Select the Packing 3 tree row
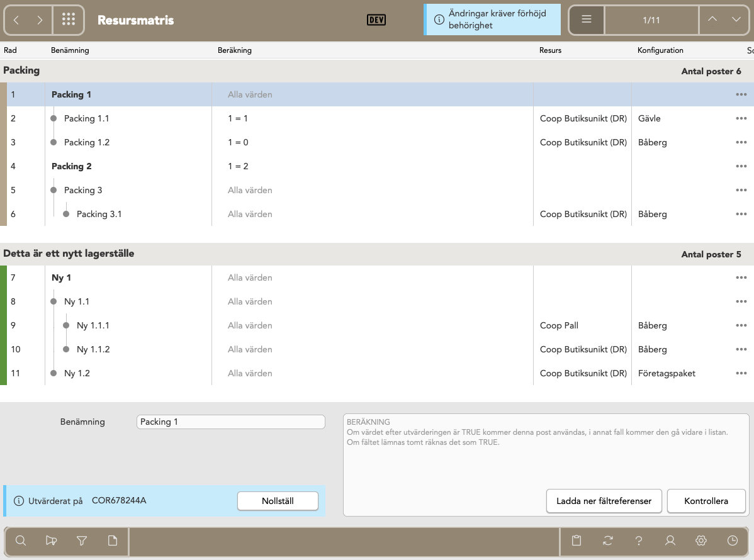The height and width of the screenshot is (560, 754). (x=377, y=191)
